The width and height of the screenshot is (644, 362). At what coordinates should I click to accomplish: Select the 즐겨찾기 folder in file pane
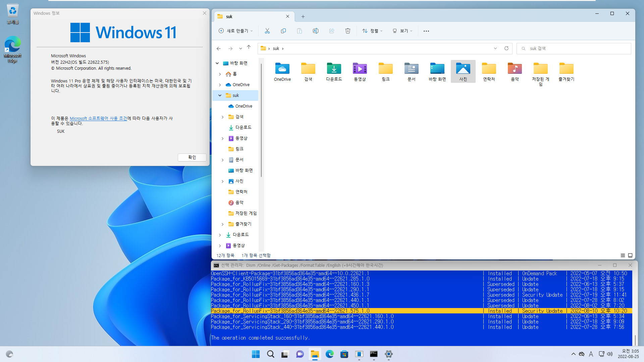coord(566,72)
